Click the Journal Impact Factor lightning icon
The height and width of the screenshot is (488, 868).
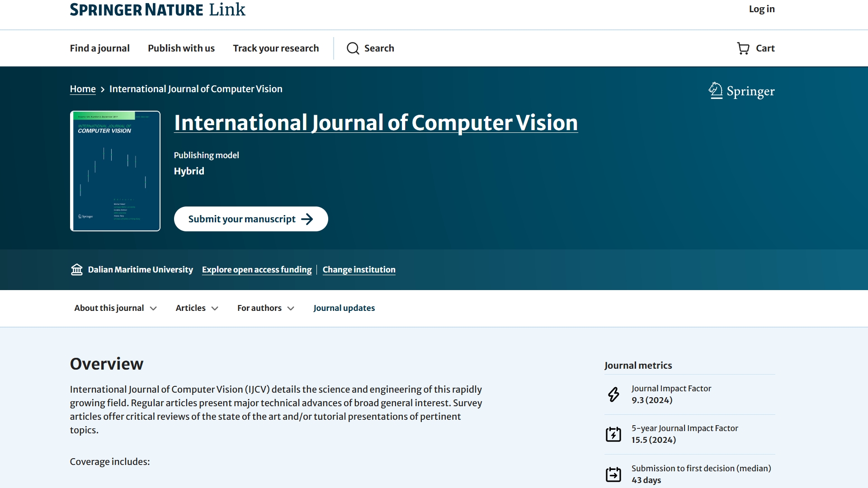(x=613, y=394)
